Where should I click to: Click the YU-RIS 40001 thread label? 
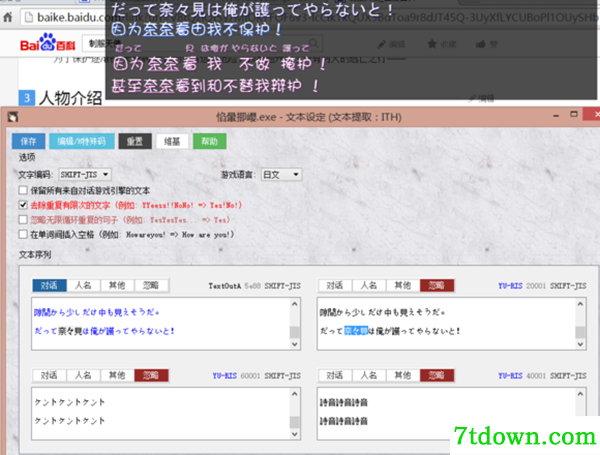[x=542, y=376]
